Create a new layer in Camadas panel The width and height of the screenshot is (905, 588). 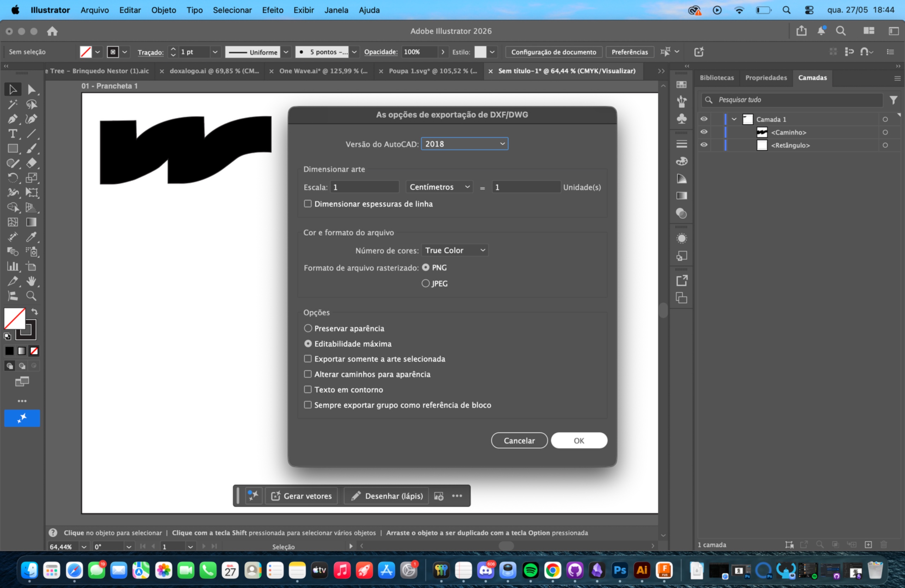[x=869, y=545]
